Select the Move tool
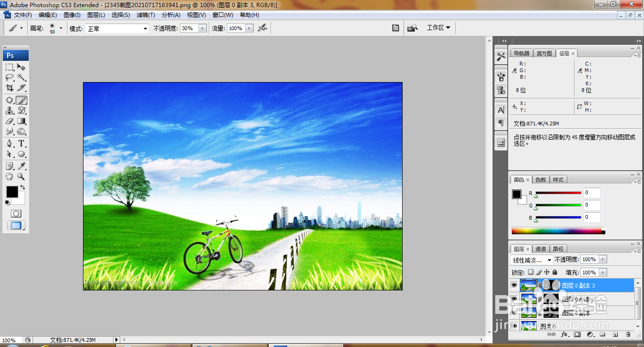The width and height of the screenshot is (644, 347). (x=21, y=67)
